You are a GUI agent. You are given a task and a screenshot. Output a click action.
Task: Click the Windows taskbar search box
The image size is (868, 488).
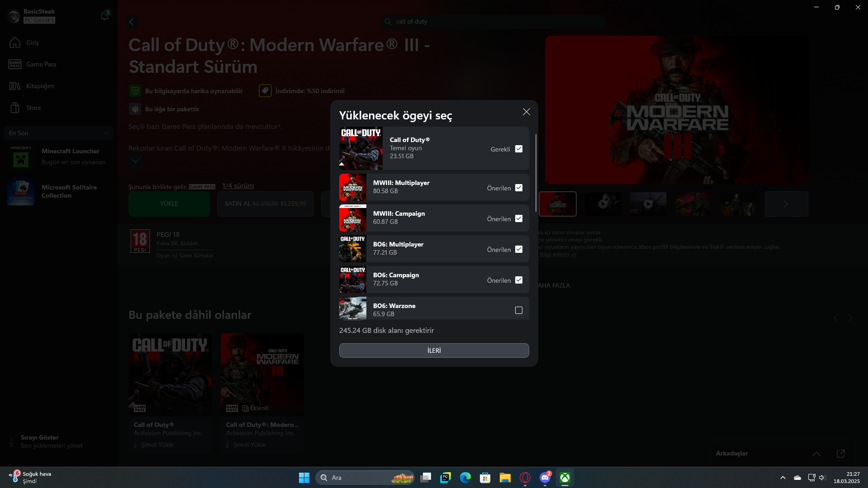(365, 478)
